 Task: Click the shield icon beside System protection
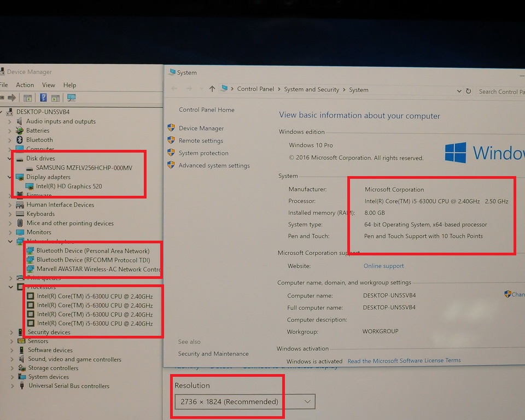171,153
